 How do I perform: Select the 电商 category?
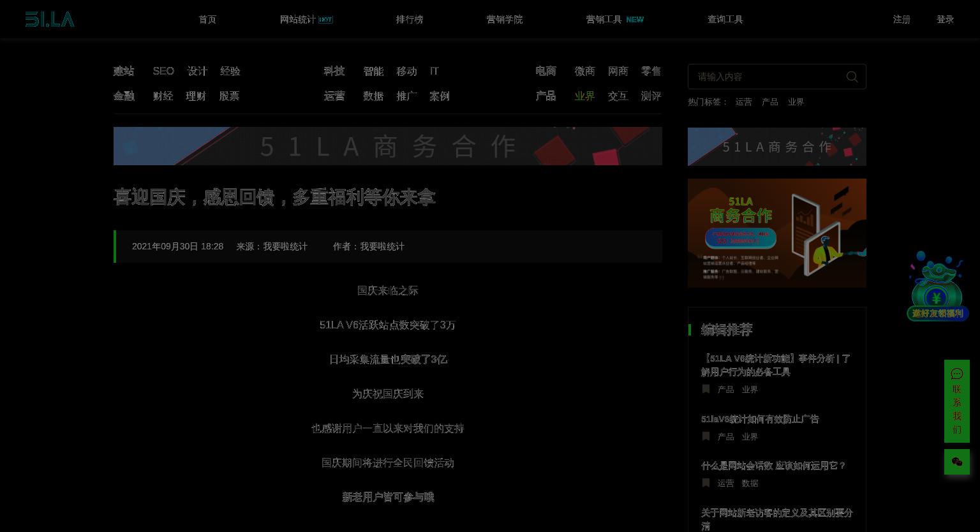(546, 71)
